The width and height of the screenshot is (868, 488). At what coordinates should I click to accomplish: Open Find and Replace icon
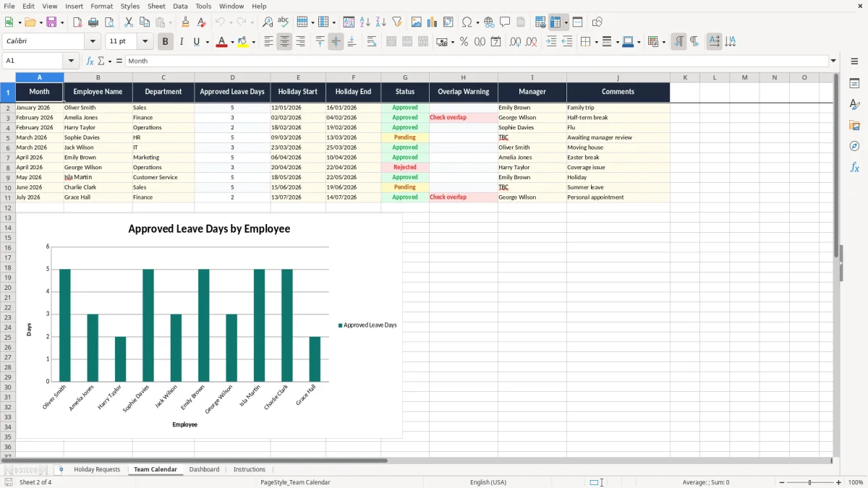(268, 22)
